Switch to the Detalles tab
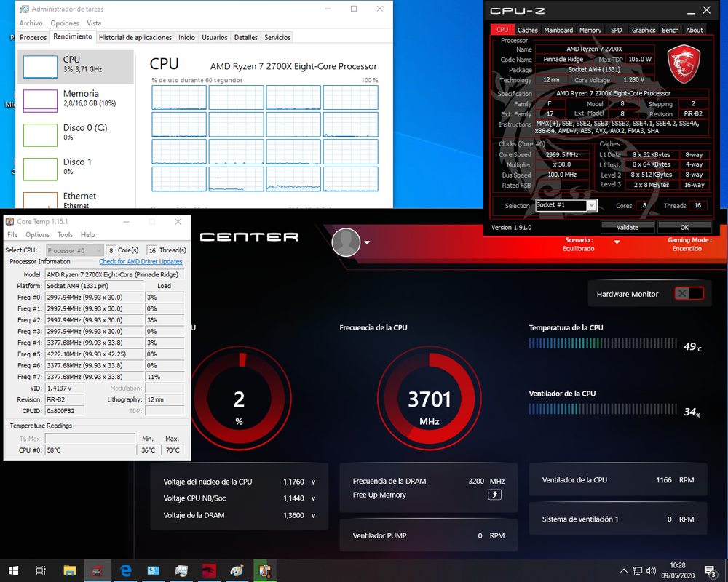Image resolution: width=728 pixels, height=582 pixels. tap(245, 38)
